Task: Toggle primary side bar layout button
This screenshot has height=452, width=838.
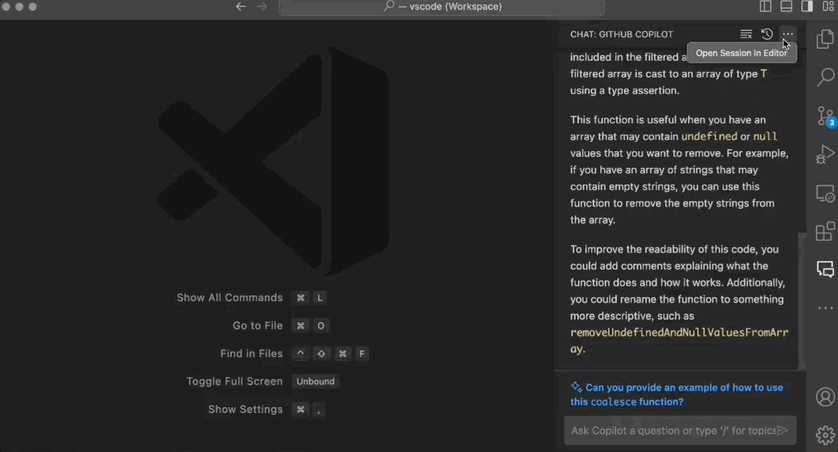Action: 765,6
